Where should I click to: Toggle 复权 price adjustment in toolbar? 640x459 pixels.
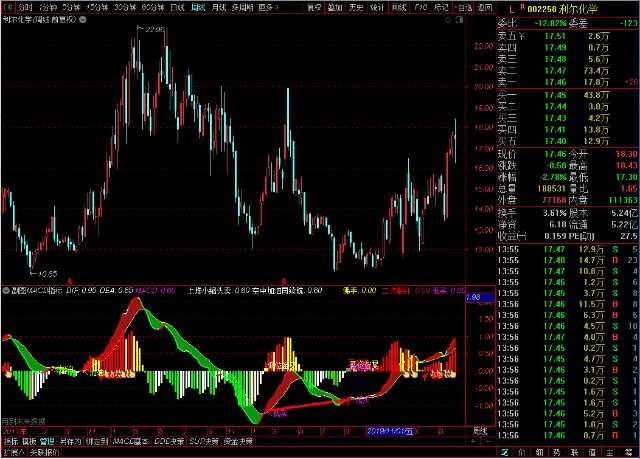(314, 7)
